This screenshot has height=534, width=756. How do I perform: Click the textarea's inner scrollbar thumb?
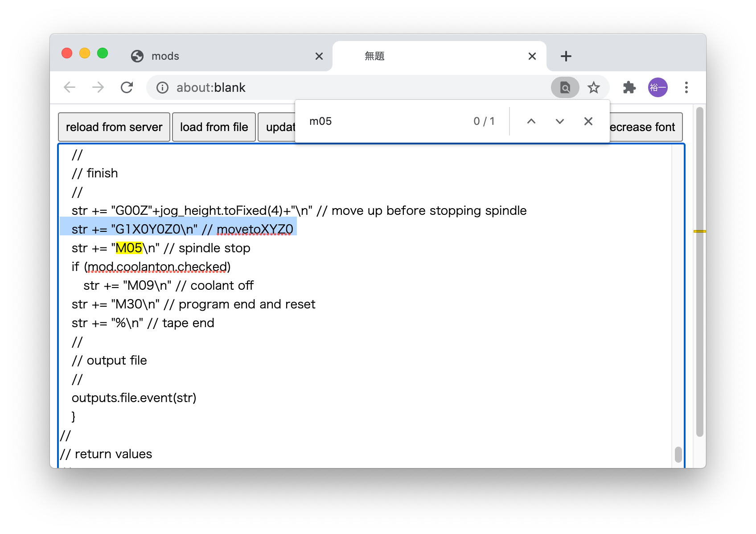click(678, 455)
